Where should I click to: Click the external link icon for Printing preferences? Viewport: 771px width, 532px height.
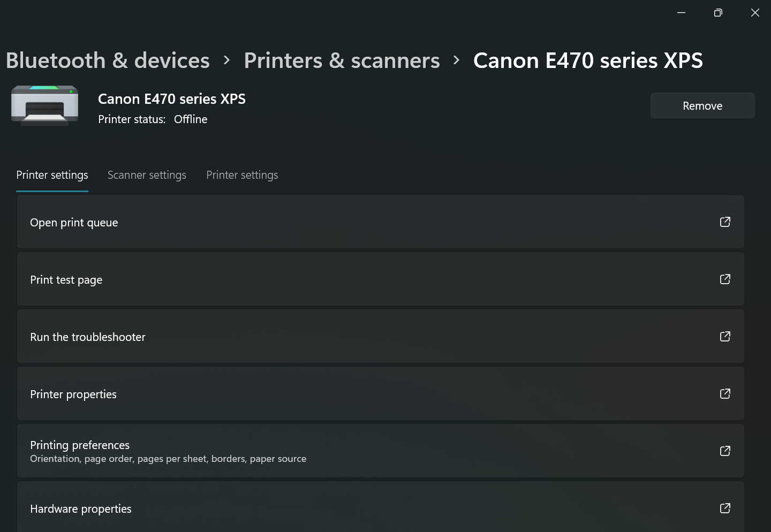[x=725, y=451]
